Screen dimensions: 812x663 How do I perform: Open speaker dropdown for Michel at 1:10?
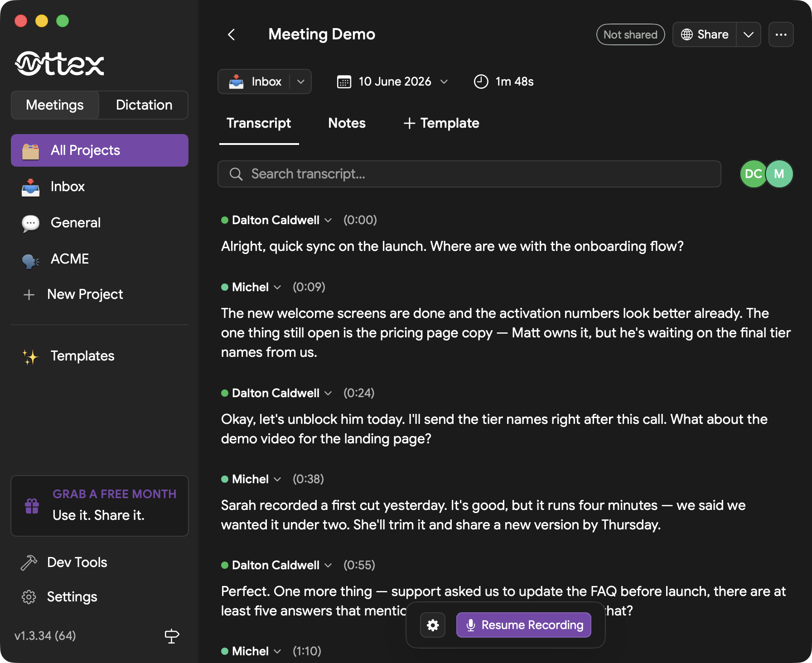[277, 651]
